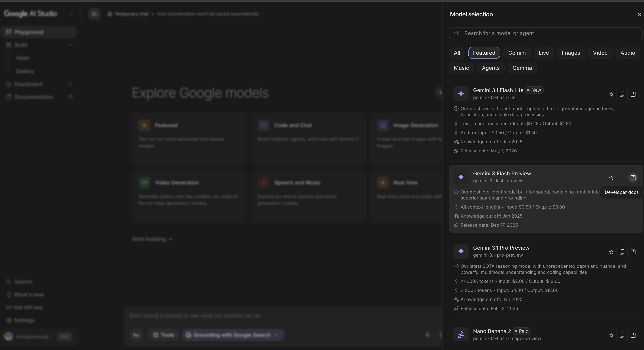The width and height of the screenshot is (644, 350).
Task: Copy the gemini-3.1-pro-preview model ID
Action: [x=622, y=252]
